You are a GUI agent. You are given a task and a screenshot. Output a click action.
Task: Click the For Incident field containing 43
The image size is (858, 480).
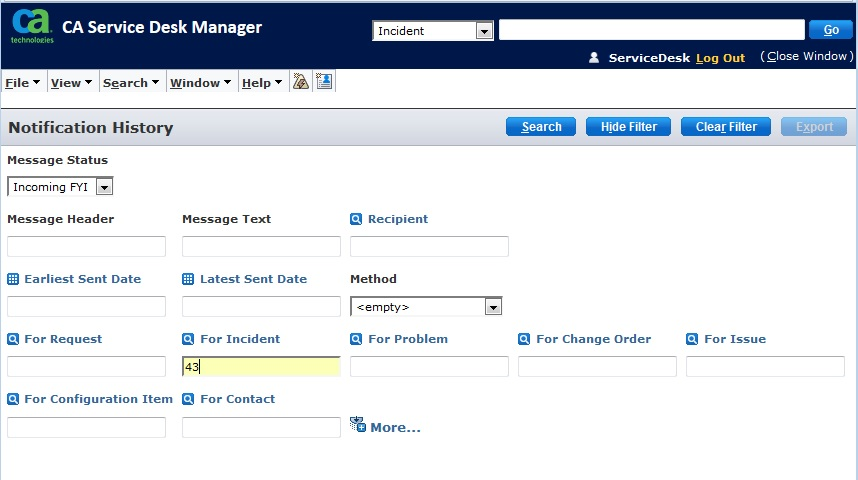[261, 366]
